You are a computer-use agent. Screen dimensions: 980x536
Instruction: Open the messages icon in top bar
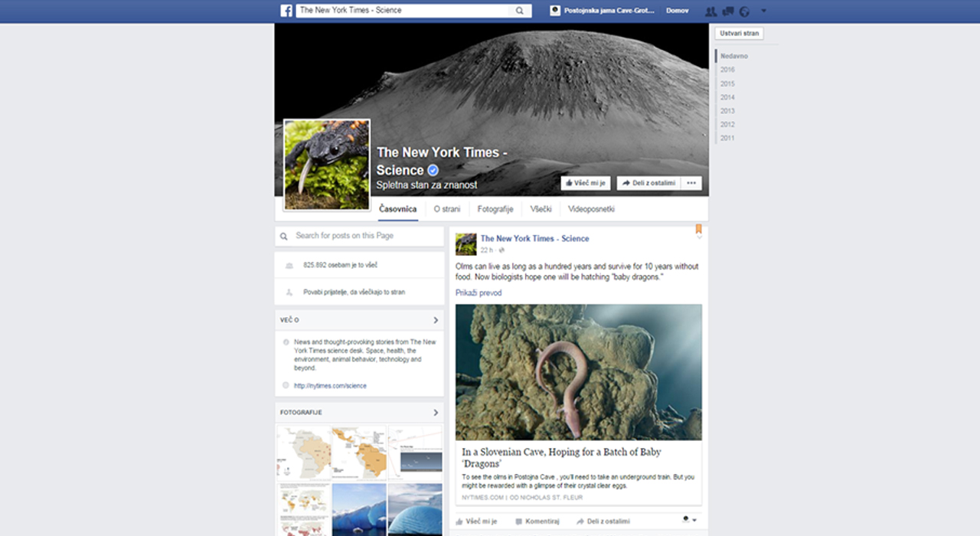728,11
